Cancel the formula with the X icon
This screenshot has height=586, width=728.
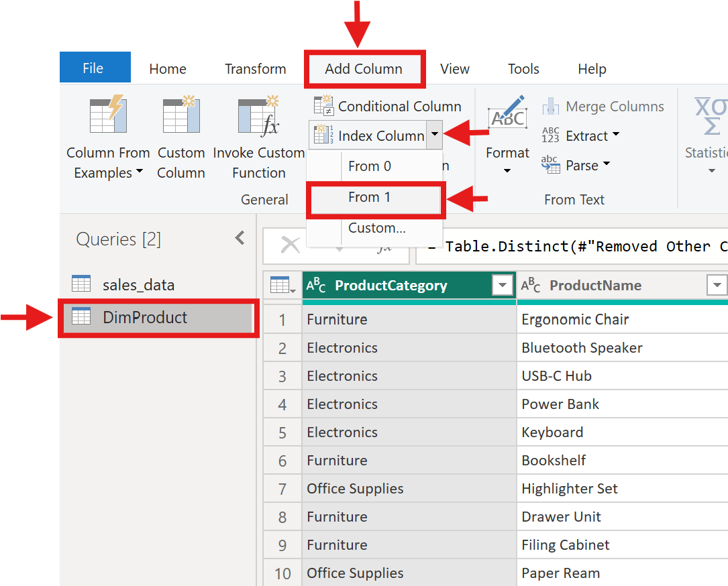(x=291, y=245)
